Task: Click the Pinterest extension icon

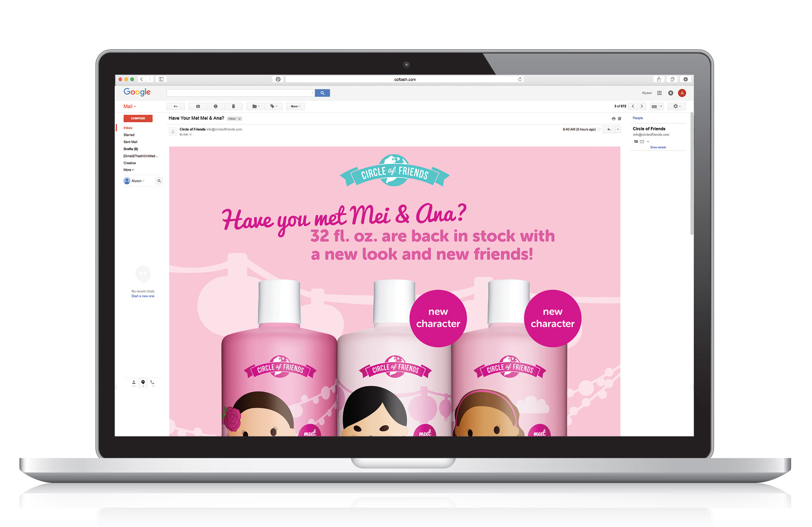Action: tap(278, 79)
